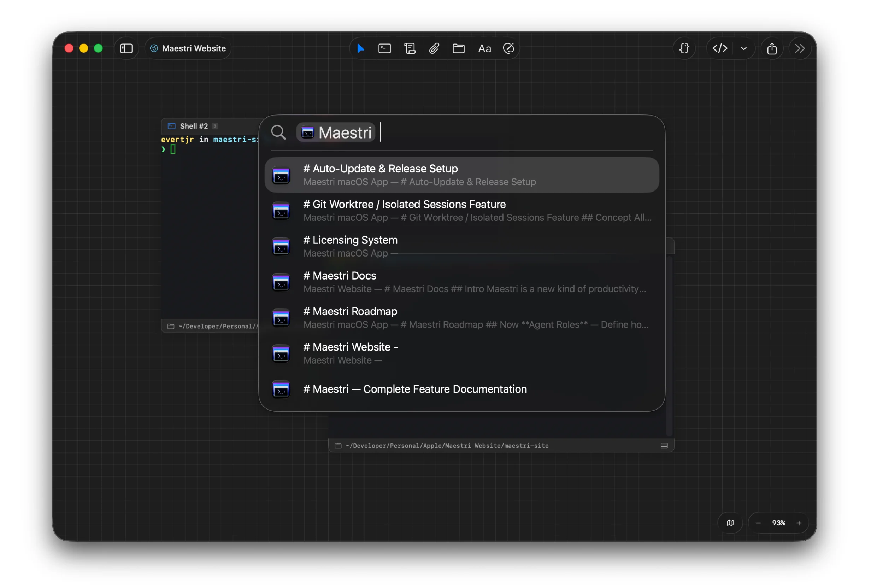Expand the double-chevron overflow button
Viewport: 877px width, 588px height.
[800, 48]
